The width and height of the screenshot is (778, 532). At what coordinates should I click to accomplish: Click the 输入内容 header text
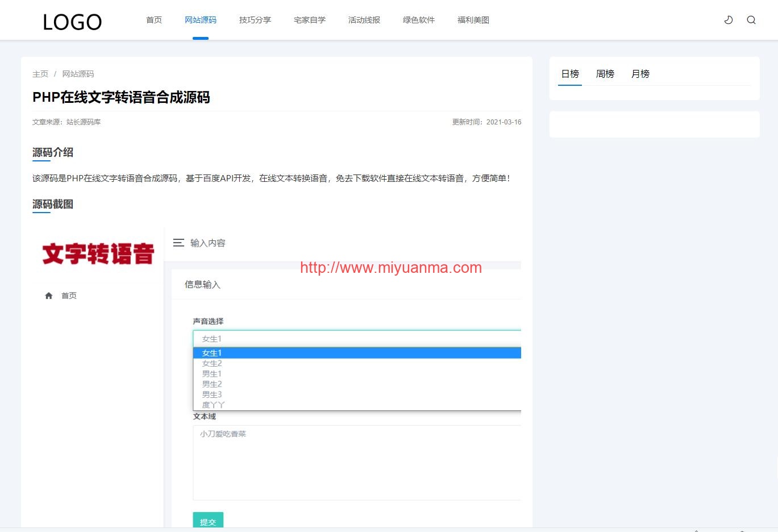[208, 243]
